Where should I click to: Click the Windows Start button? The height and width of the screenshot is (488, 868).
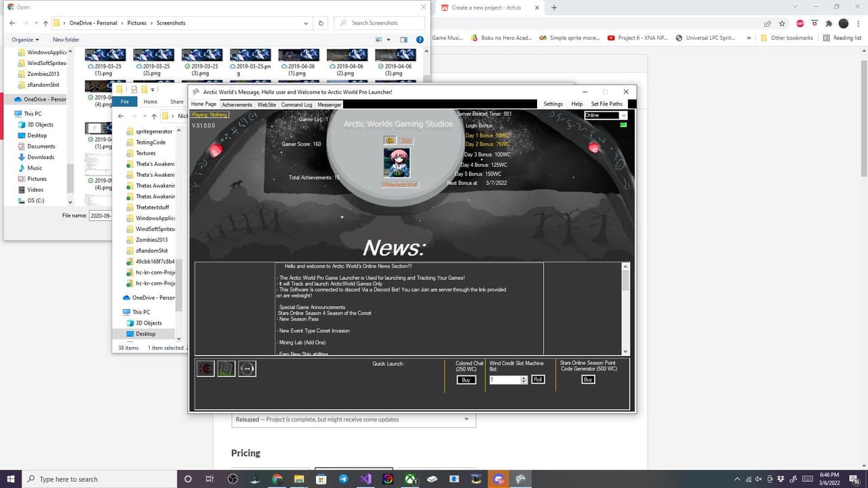(10, 479)
